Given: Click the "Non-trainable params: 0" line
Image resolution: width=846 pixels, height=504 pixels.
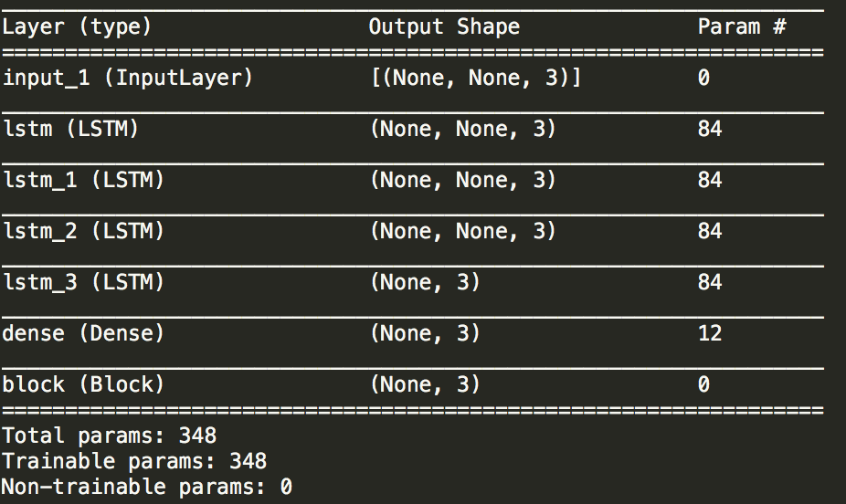Looking at the screenshot, I should 146,486.
